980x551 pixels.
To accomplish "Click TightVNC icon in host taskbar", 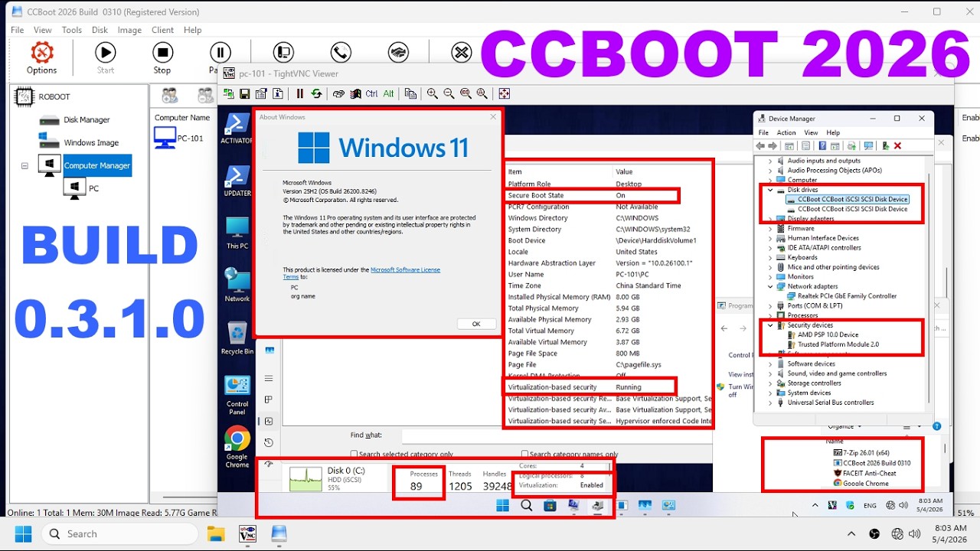I will tap(247, 533).
